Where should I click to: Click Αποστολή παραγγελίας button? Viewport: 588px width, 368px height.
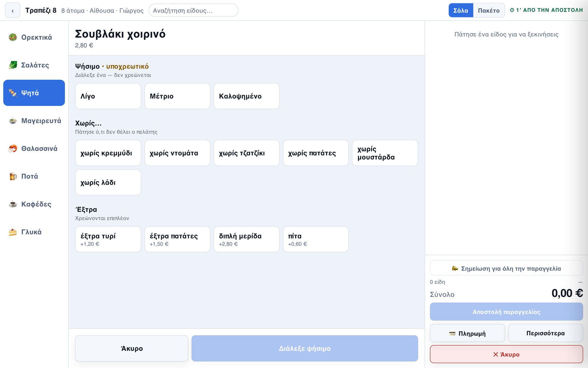(x=507, y=312)
